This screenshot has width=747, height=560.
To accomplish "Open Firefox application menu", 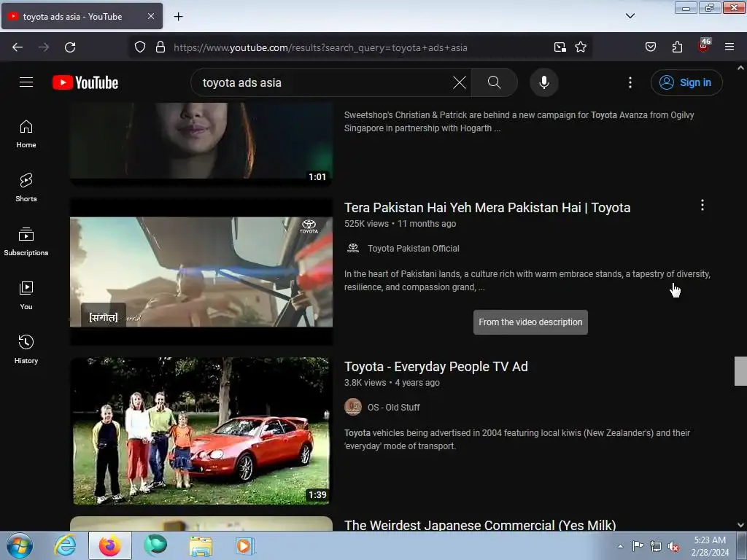I will click(729, 47).
